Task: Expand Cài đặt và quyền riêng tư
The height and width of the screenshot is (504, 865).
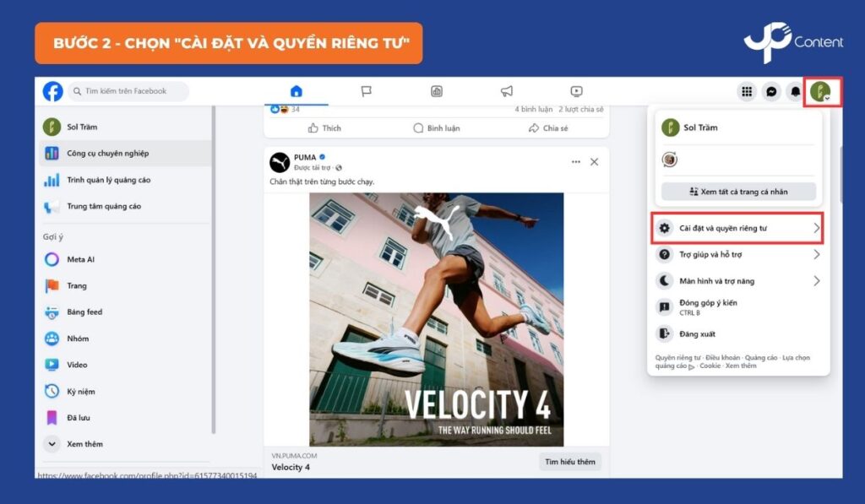Action: click(737, 228)
